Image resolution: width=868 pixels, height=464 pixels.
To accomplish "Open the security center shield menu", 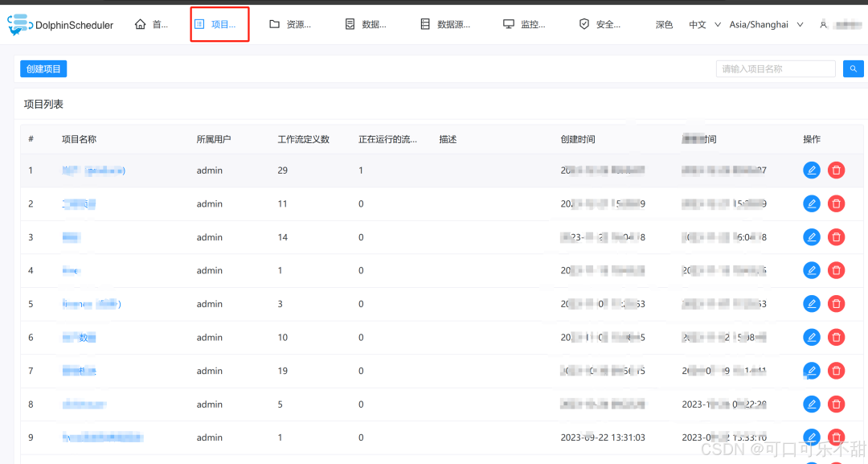I will 600,24.
